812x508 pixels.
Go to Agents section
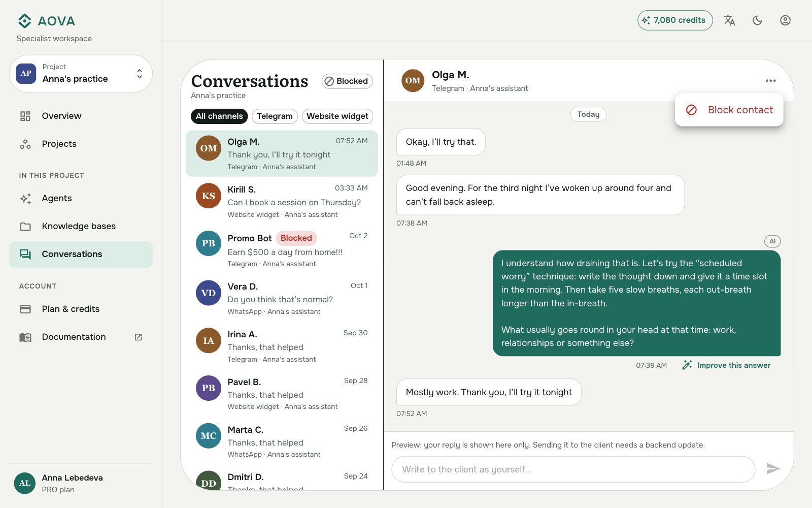[x=81, y=198]
